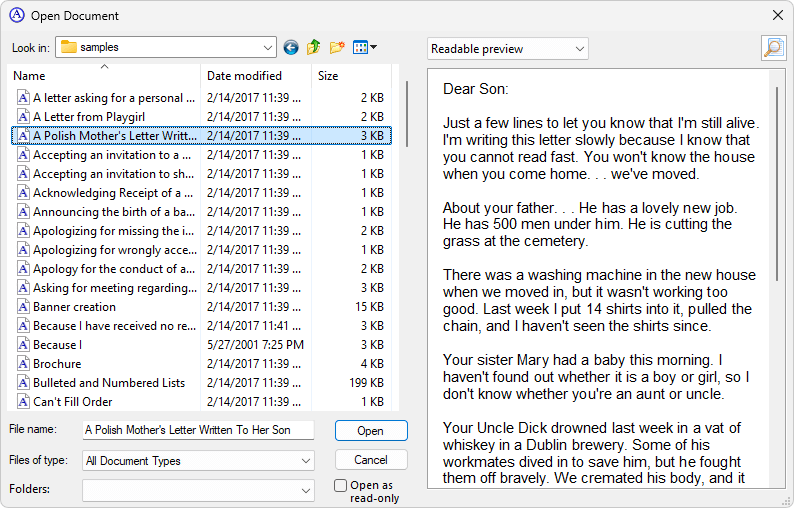The height and width of the screenshot is (508, 794).
Task: Open the Folders dropdown
Action: [x=305, y=491]
